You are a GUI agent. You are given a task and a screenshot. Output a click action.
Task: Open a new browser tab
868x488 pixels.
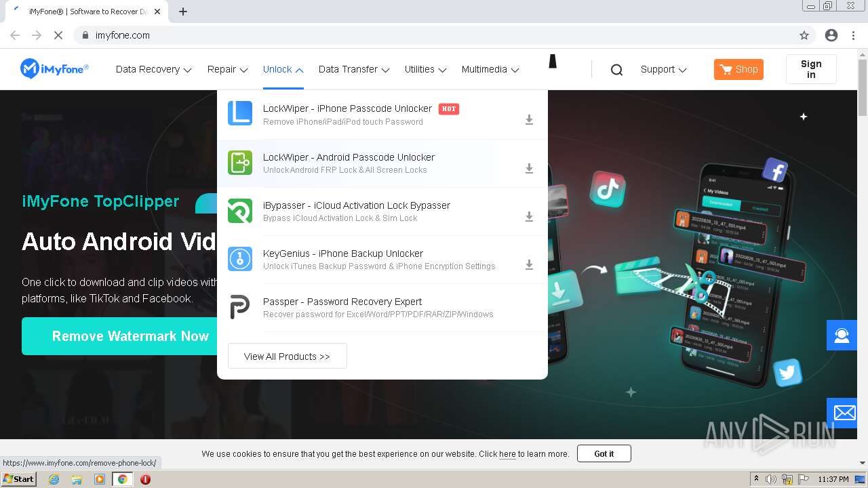coord(183,12)
